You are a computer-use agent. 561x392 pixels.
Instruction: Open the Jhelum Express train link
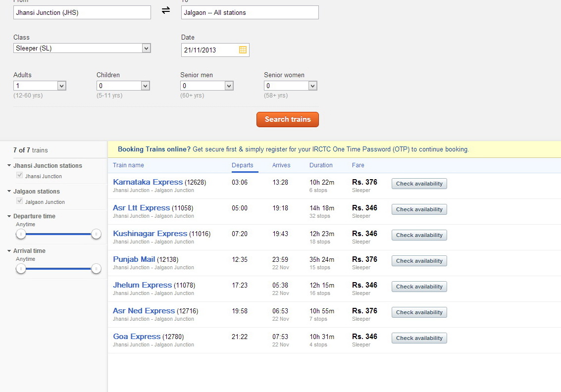click(142, 285)
